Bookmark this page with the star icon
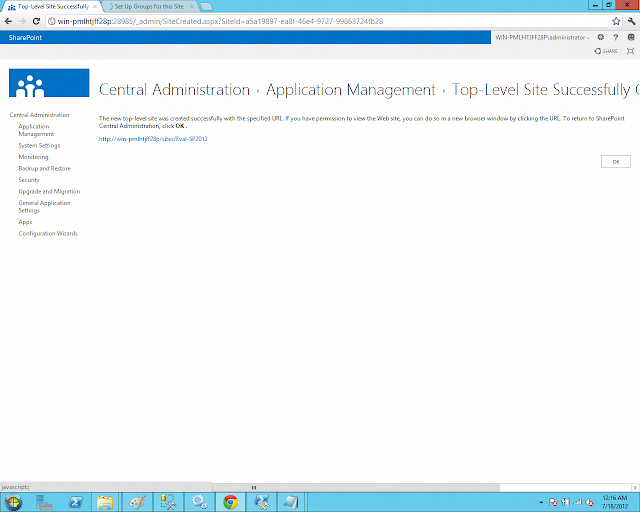This screenshot has height=512, width=640. pos(616,21)
